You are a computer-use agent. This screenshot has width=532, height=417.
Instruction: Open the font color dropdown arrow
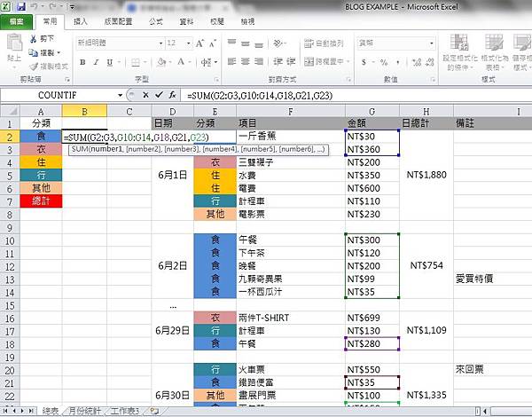[190, 62]
